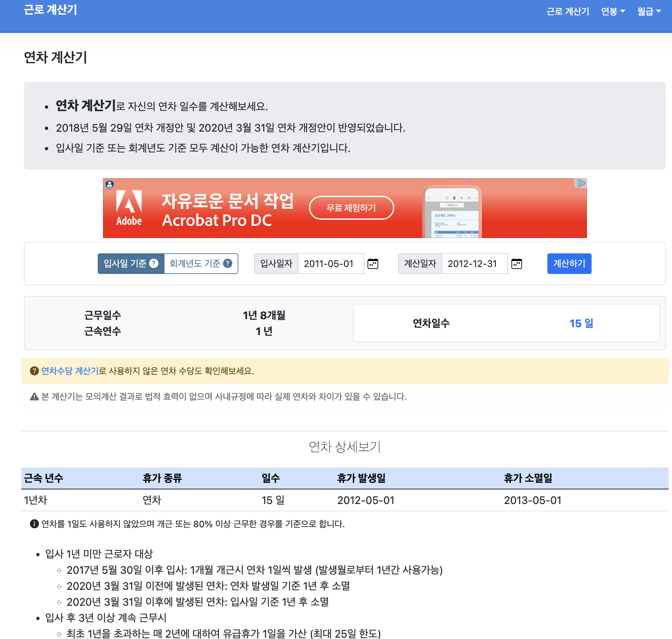Click the shield icon on ad

tap(110, 185)
